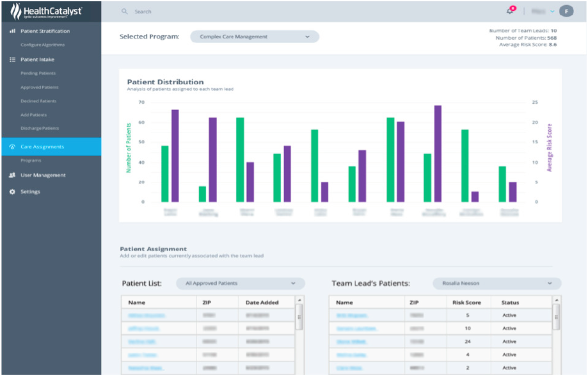Screen dimensions: 588x377
Task: Click the Patient Intake list icon
Action: pyautogui.click(x=12, y=60)
